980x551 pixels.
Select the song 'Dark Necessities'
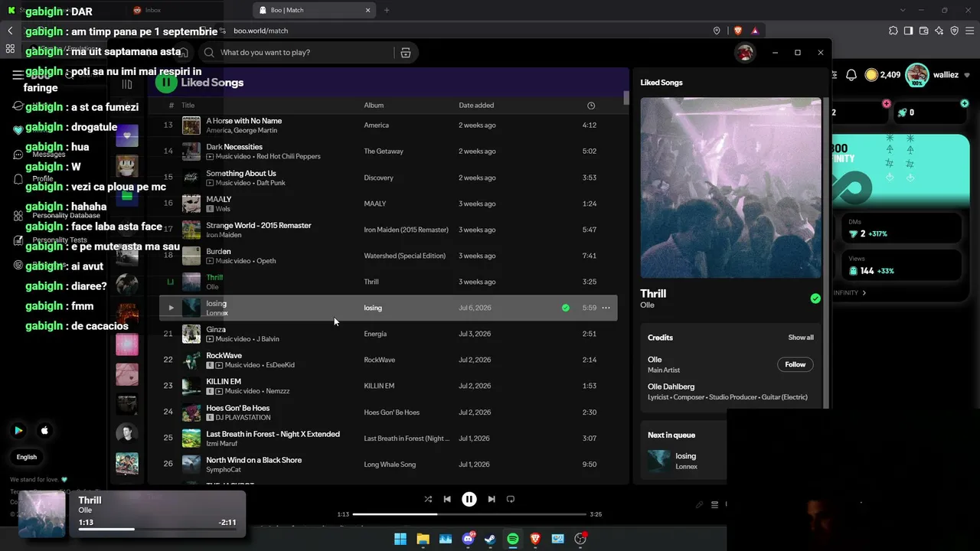[234, 147]
